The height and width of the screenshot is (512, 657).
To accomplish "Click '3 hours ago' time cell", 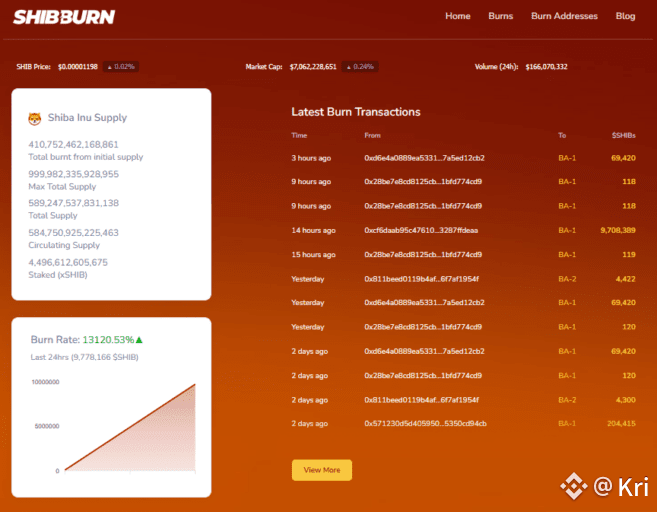I will (x=311, y=158).
